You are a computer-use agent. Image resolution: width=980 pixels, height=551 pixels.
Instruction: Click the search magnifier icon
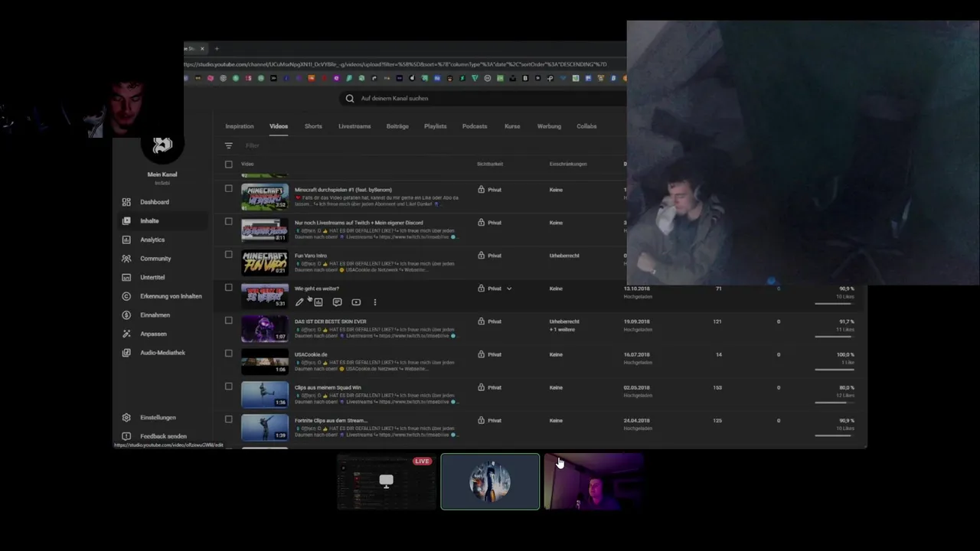click(350, 99)
